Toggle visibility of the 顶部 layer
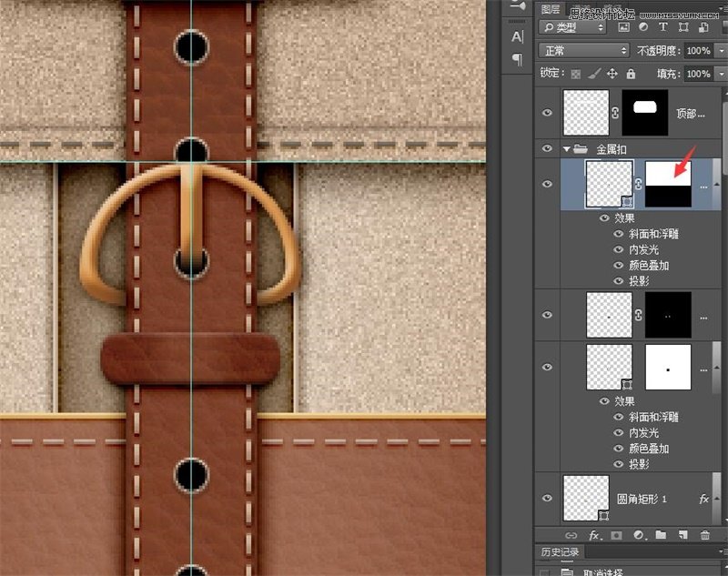728x576 pixels. coord(547,113)
